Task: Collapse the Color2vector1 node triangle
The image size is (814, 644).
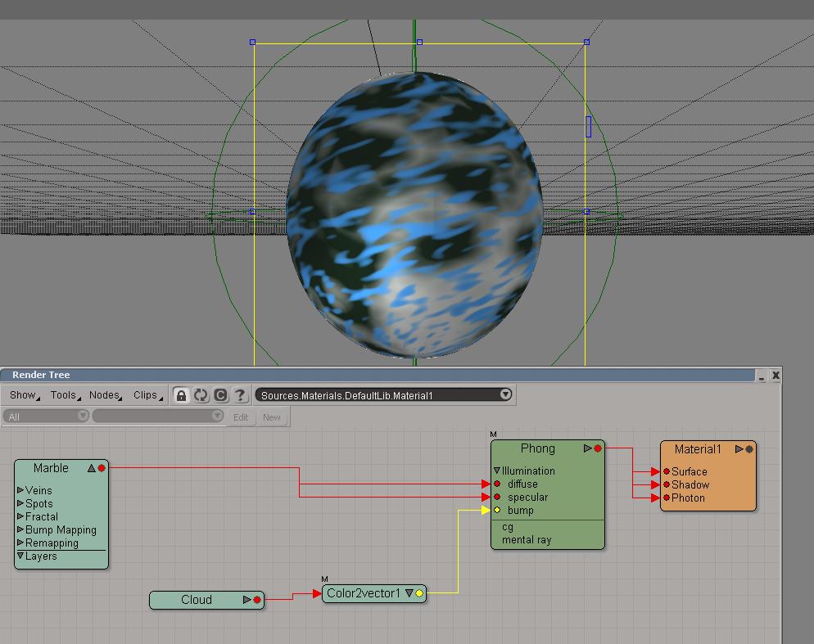Action: pos(409,593)
